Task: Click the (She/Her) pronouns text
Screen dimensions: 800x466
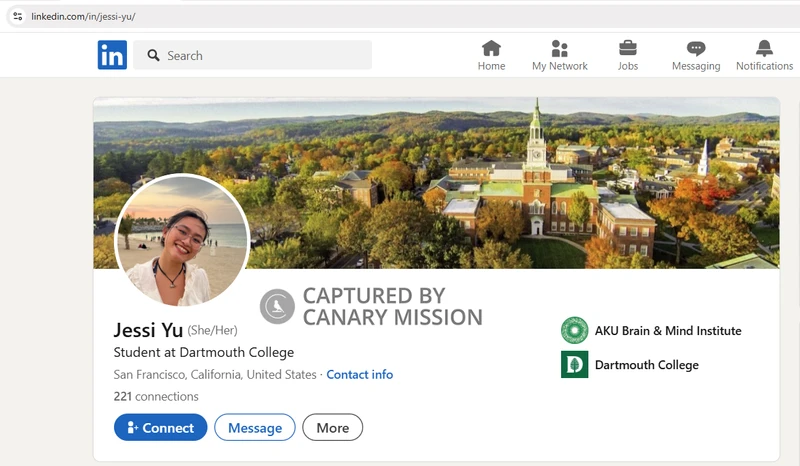Action: click(212, 331)
